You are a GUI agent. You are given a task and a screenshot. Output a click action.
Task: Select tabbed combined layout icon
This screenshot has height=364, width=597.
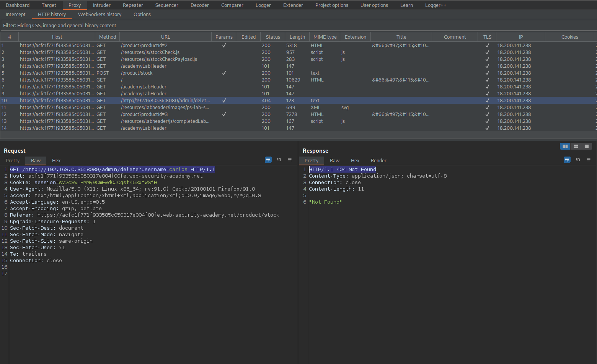pyautogui.click(x=587, y=146)
